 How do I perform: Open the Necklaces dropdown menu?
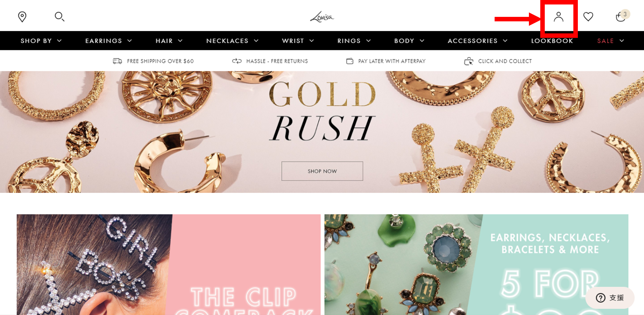coord(233,41)
